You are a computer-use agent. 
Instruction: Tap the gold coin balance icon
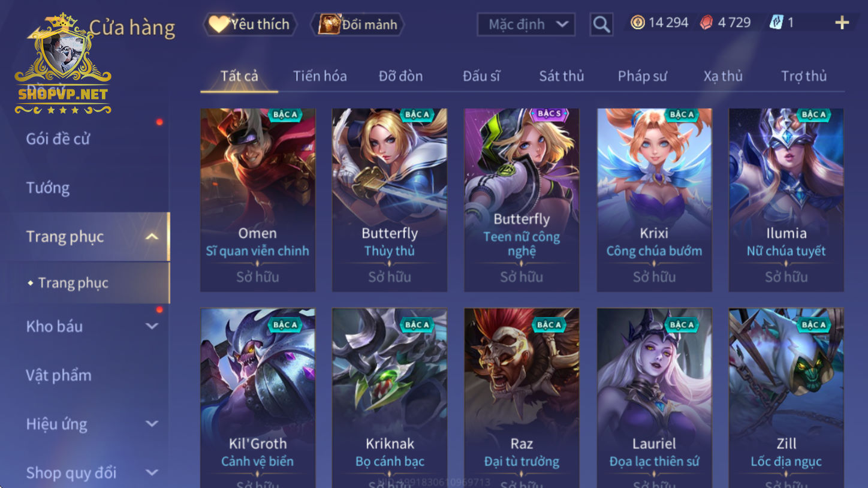click(x=637, y=23)
